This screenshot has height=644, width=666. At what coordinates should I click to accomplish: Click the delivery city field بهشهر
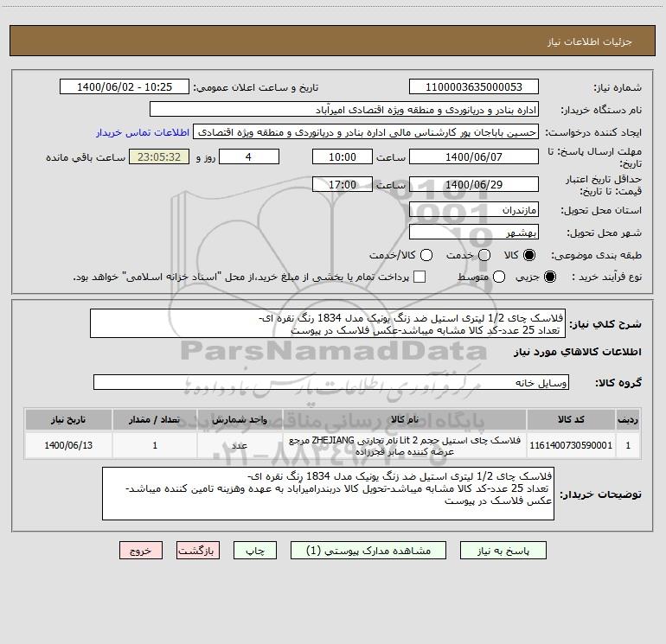tap(474, 233)
